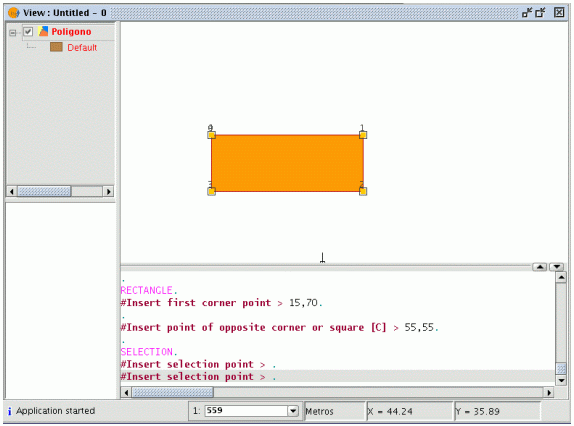Click the maximize view window icon
574x426 pixels.
[541, 13]
